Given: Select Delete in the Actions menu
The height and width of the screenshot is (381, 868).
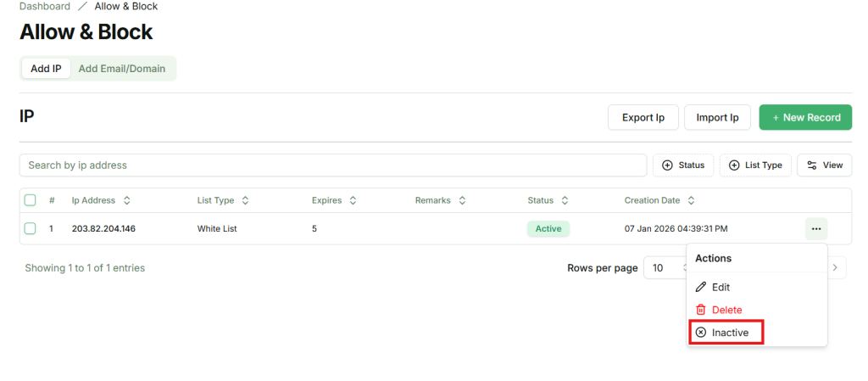Looking at the screenshot, I should [x=726, y=310].
